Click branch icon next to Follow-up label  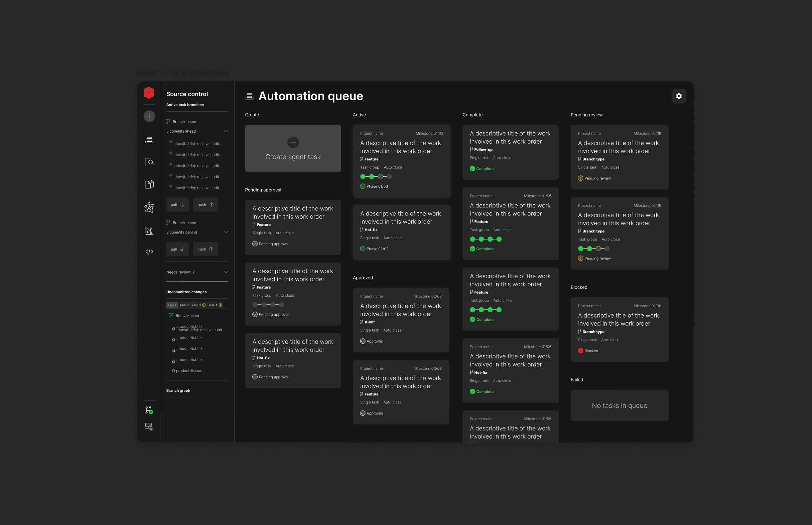tap(471, 149)
